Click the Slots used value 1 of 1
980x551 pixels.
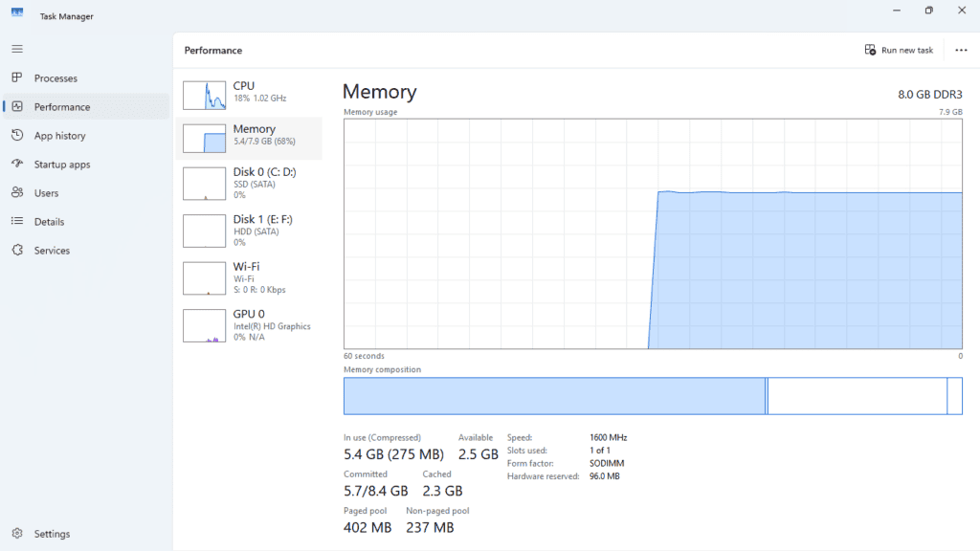click(x=600, y=451)
